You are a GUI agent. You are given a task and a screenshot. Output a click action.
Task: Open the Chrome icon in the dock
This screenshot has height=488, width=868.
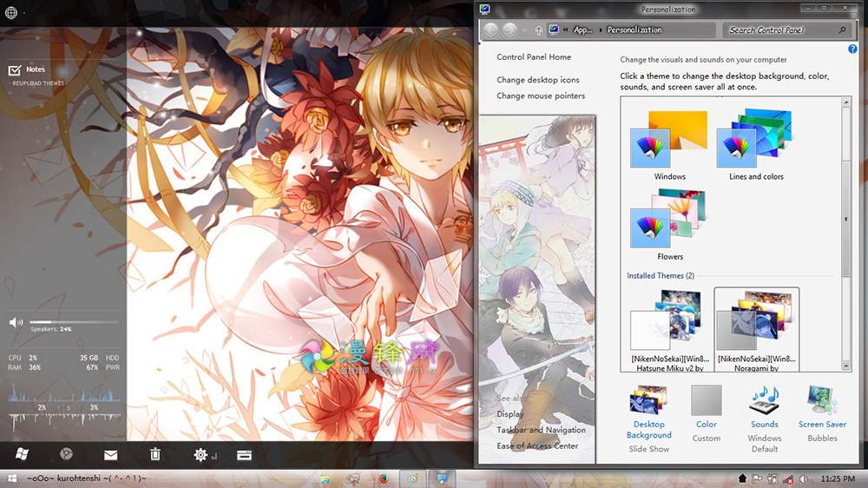pos(66,454)
